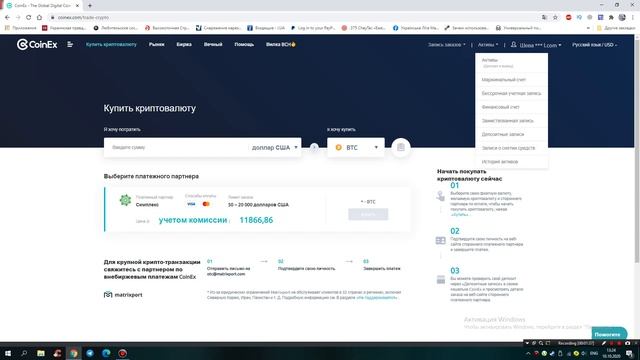Open Windows notification center
Viewport: 640px width, 360px height.
(629, 353)
